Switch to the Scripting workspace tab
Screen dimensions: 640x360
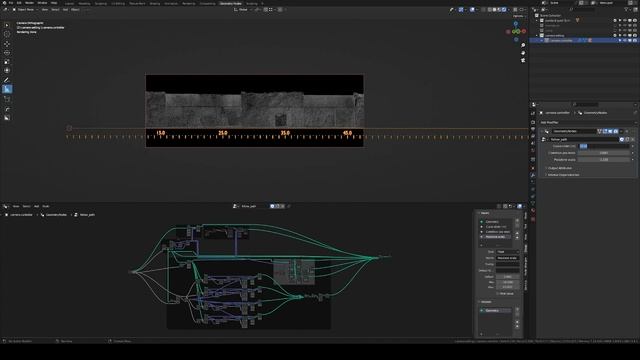click(x=251, y=3)
